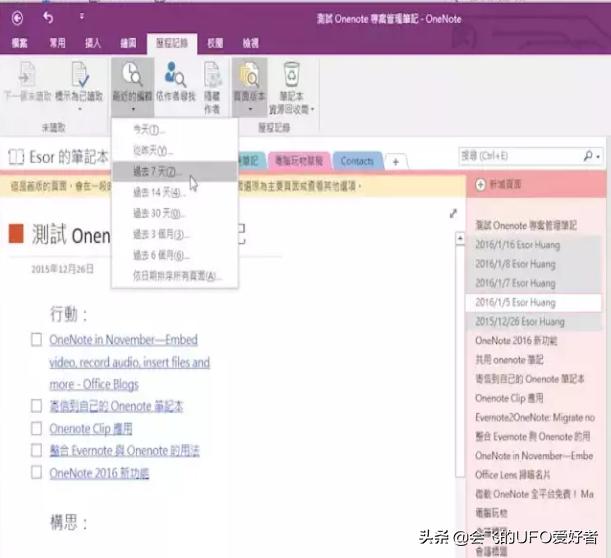Screen dimensions: 611x558
Task: Click the 最近的編輯 (recent edits) clock icon
Action: tap(132, 74)
